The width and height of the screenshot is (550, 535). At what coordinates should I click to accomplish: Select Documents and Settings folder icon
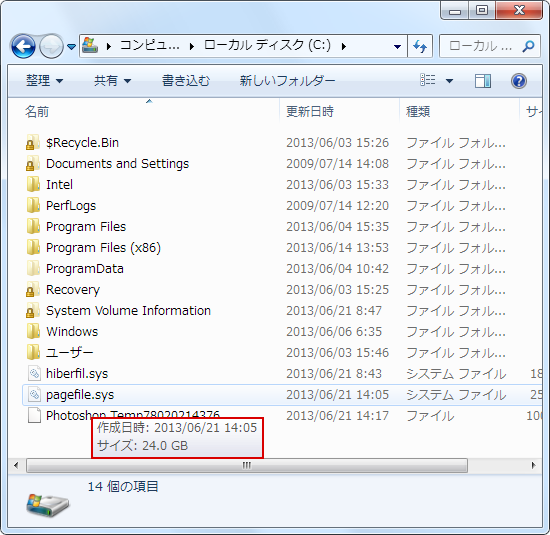click(32, 163)
